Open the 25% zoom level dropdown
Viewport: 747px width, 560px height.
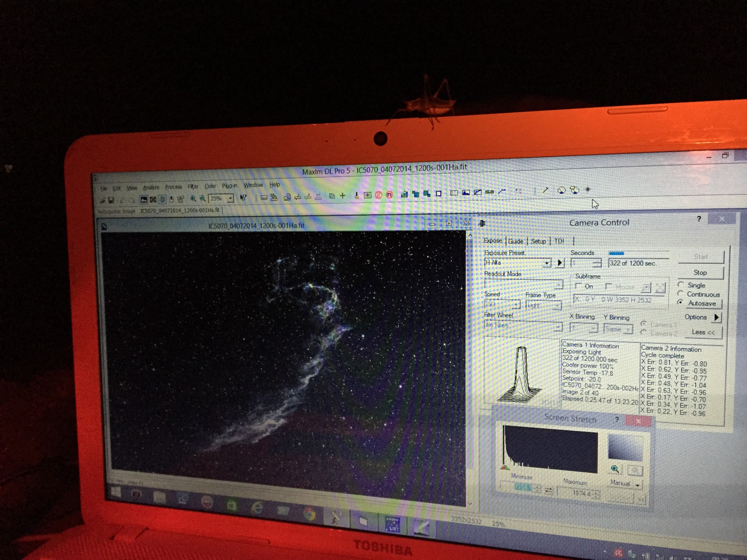coord(230,198)
